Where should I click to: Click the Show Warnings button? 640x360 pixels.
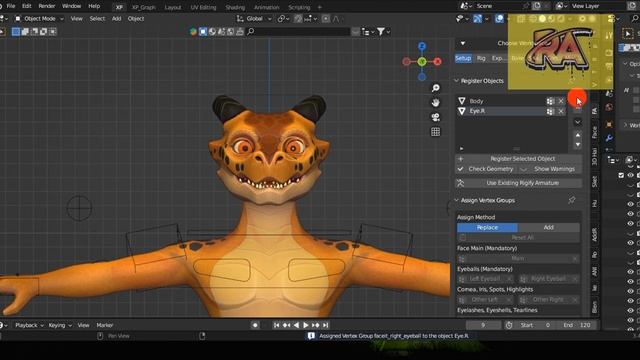(x=554, y=169)
